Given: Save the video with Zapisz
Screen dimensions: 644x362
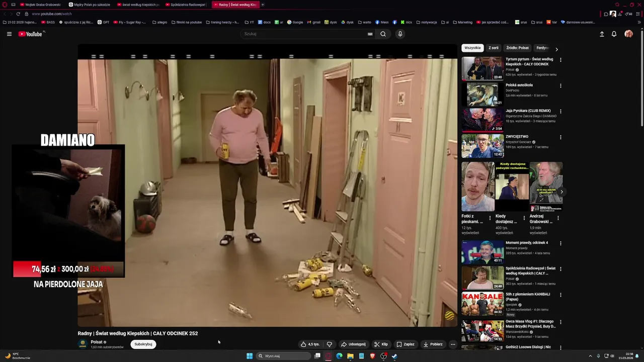Looking at the screenshot, I should pos(406,344).
